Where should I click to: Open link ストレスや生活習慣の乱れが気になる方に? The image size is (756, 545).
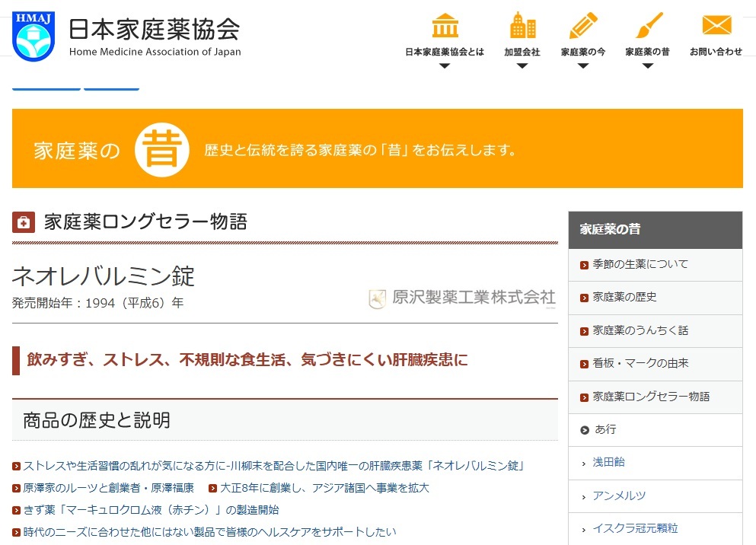point(273,466)
